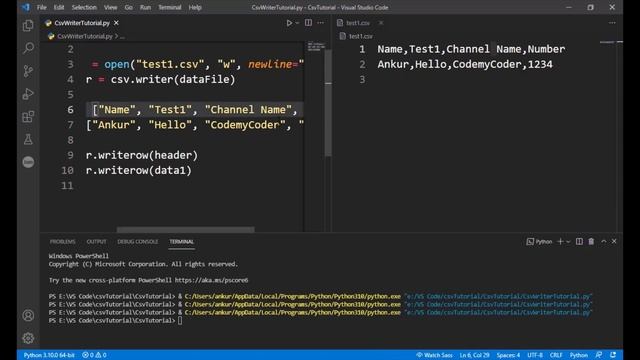Screen dimensions: 640x360
Task: Open the aka.ms/pscore6 link in terminal
Action: (x=211, y=280)
